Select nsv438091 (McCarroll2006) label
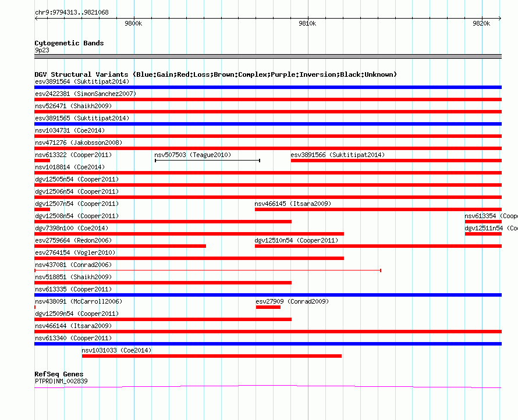The height and width of the screenshot is (420, 518). click(79, 301)
